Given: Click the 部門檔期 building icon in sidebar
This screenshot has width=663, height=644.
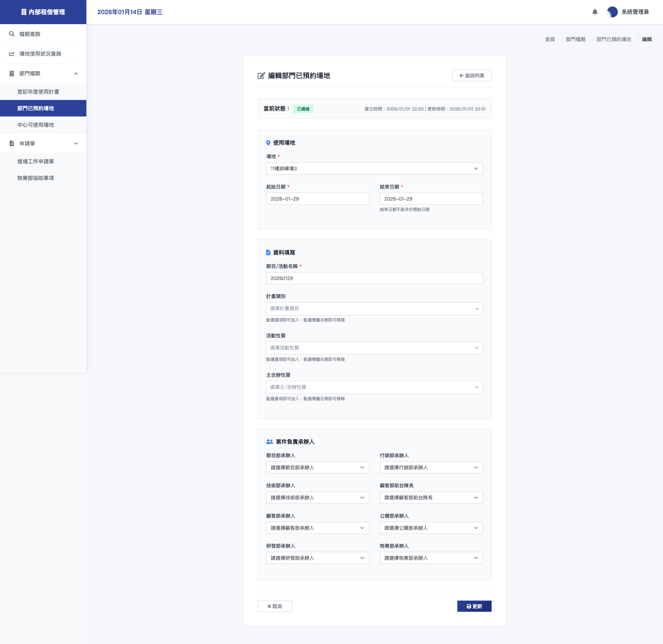Looking at the screenshot, I should 12,74.
